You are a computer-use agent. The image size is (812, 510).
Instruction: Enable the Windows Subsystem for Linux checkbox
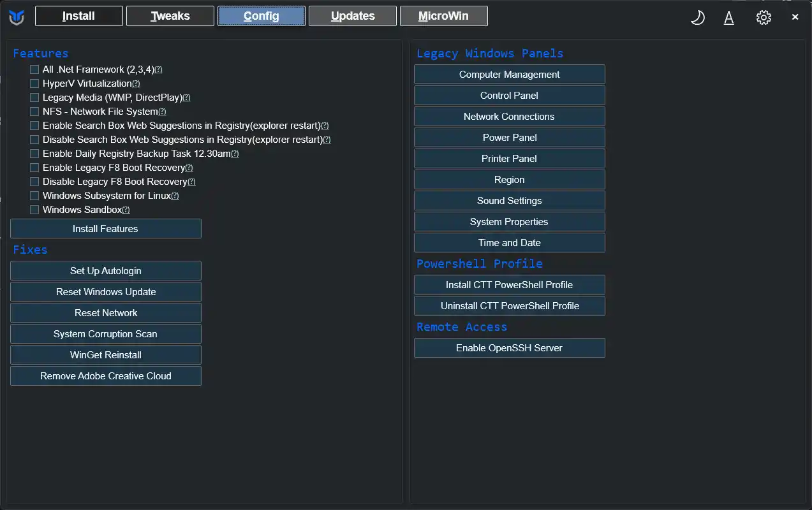tap(34, 196)
